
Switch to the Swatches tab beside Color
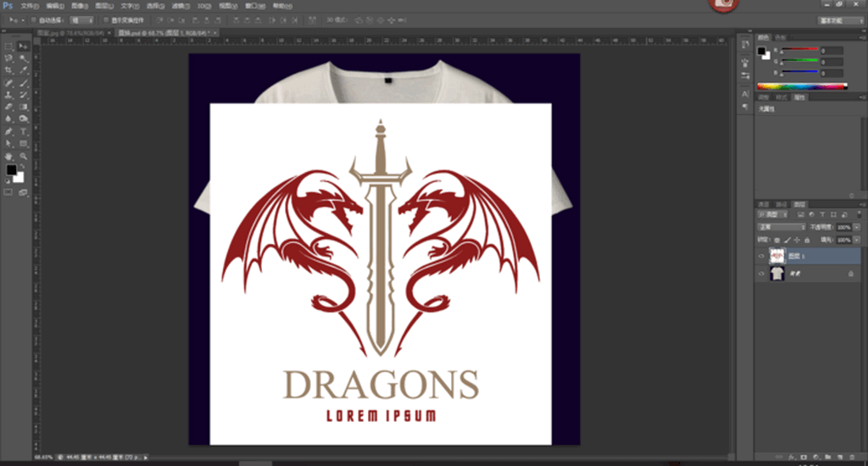(x=781, y=37)
